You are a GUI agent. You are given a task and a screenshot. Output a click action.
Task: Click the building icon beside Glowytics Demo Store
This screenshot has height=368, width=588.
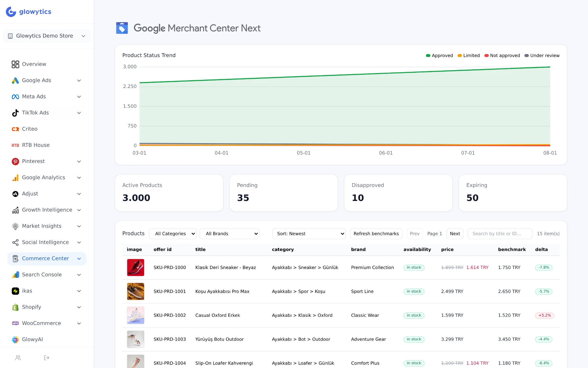point(10,36)
